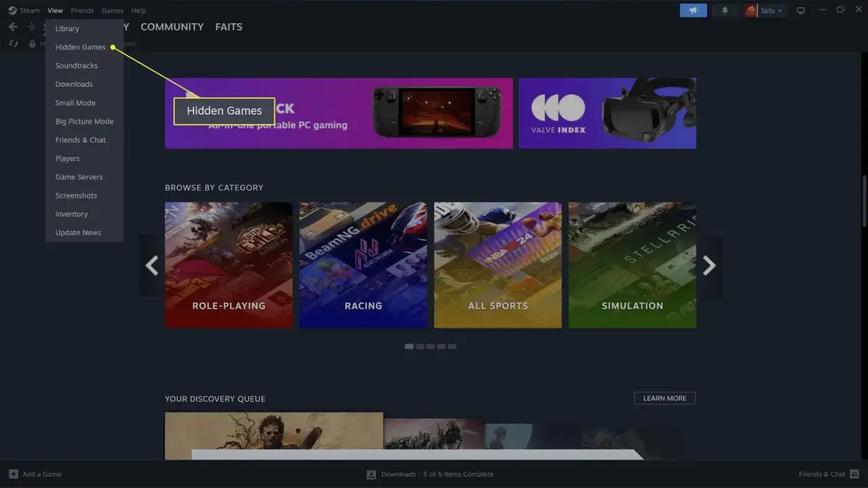Image resolution: width=868 pixels, height=488 pixels.
Task: Show next categories with right arrow
Action: [709, 266]
